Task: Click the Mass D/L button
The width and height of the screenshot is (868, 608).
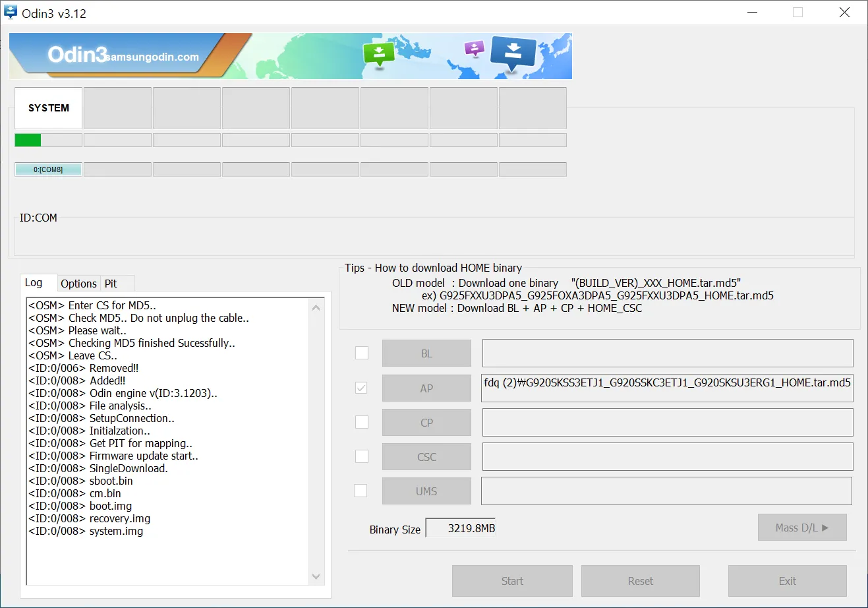Action: (x=802, y=528)
